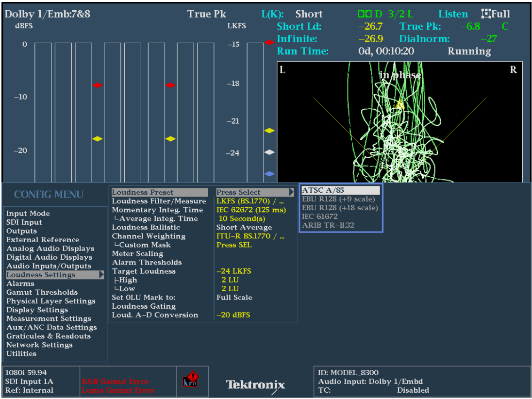Click the Press SEL value
The height and width of the screenshot is (399, 532).
click(234, 245)
